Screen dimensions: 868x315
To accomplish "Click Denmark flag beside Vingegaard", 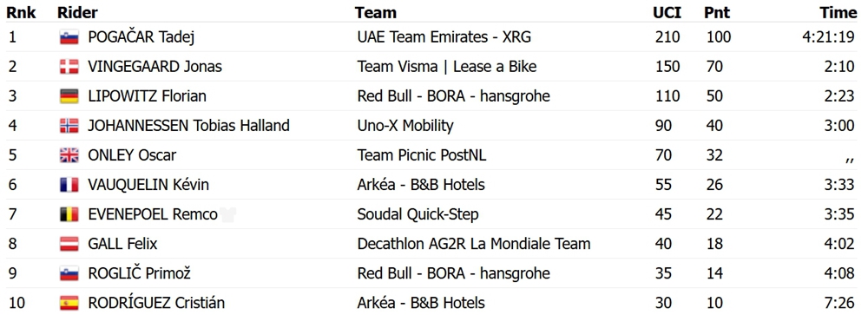I will point(69,67).
